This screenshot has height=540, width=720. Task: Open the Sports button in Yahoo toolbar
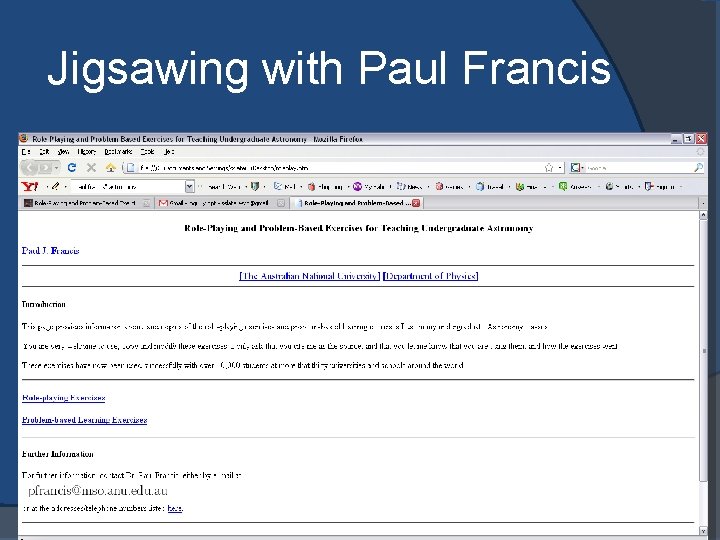tap(620, 186)
